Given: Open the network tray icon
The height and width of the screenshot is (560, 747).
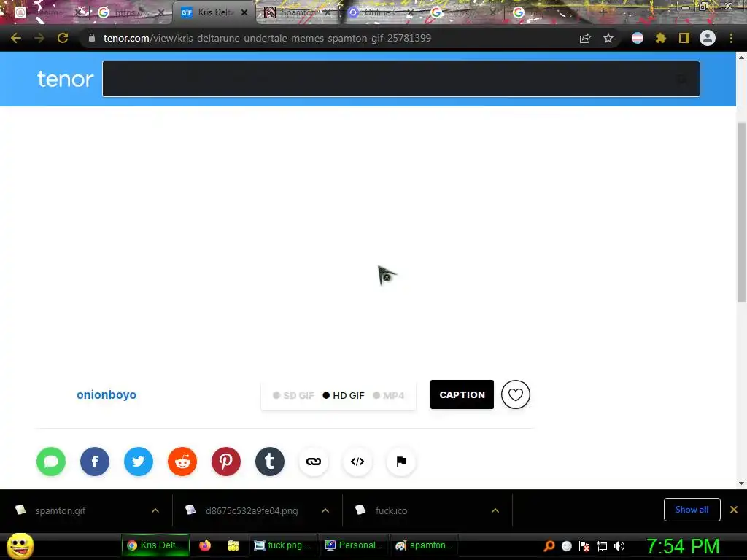Looking at the screenshot, I should 602,546.
